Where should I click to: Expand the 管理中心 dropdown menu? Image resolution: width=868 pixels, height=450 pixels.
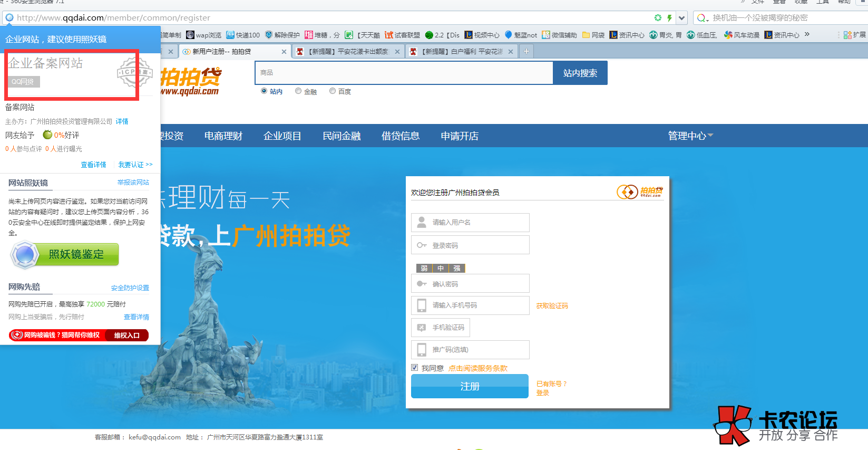690,136
